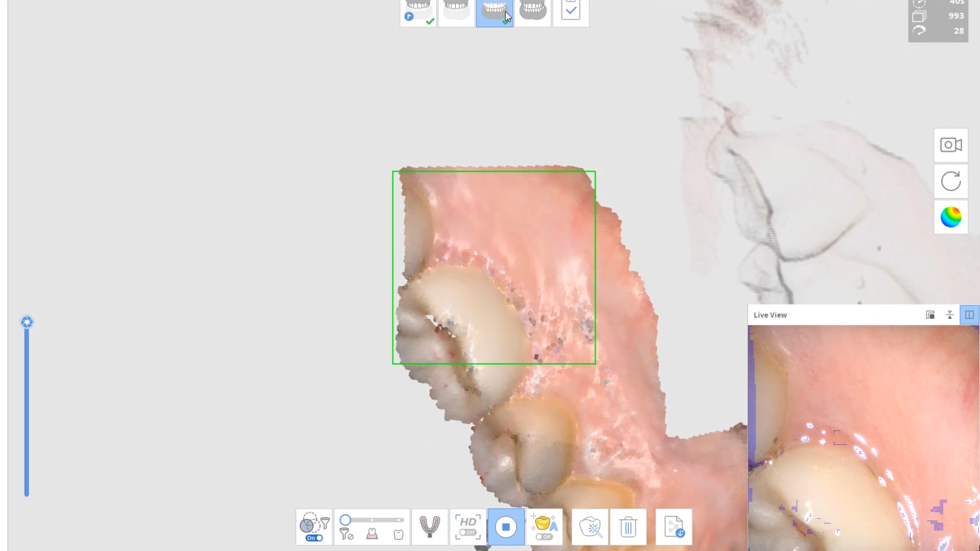This screenshot has width=980, height=551.
Task: Choose tooth-only filtering level
Action: tap(399, 535)
